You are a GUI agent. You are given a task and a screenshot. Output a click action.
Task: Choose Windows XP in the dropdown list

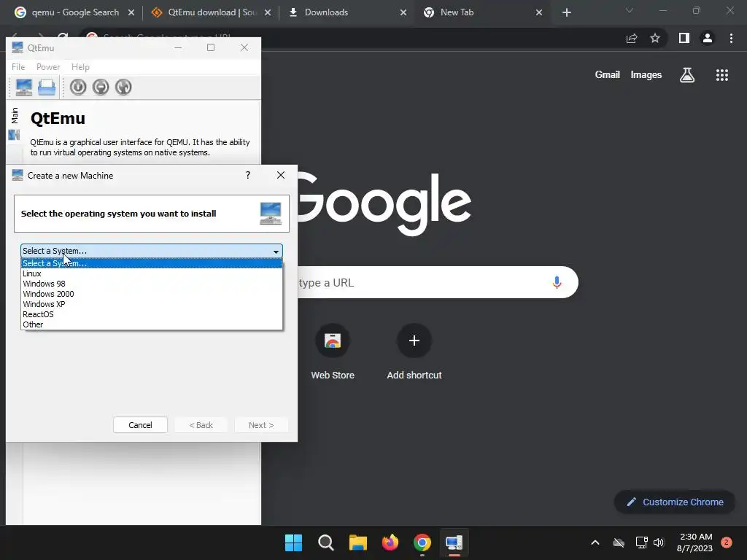tap(152, 304)
